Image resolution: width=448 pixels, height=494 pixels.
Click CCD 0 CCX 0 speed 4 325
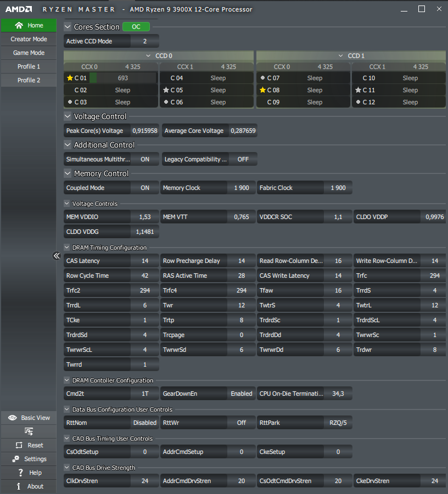click(x=133, y=67)
